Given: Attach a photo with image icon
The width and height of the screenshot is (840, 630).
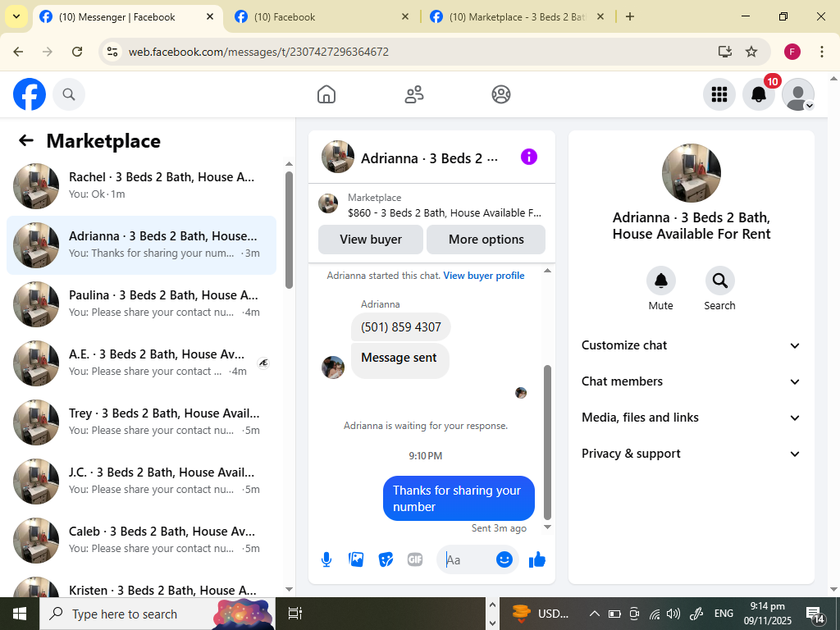Looking at the screenshot, I should (356, 559).
